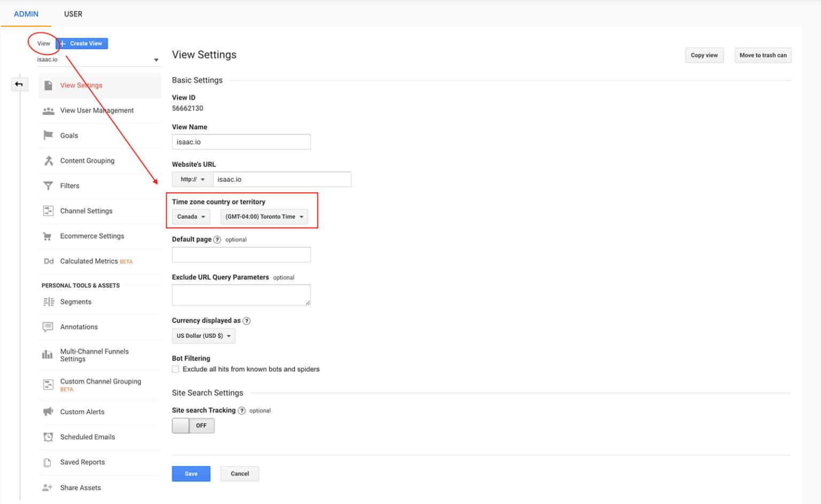Open Scheduled Emails via clock icon

tap(48, 437)
